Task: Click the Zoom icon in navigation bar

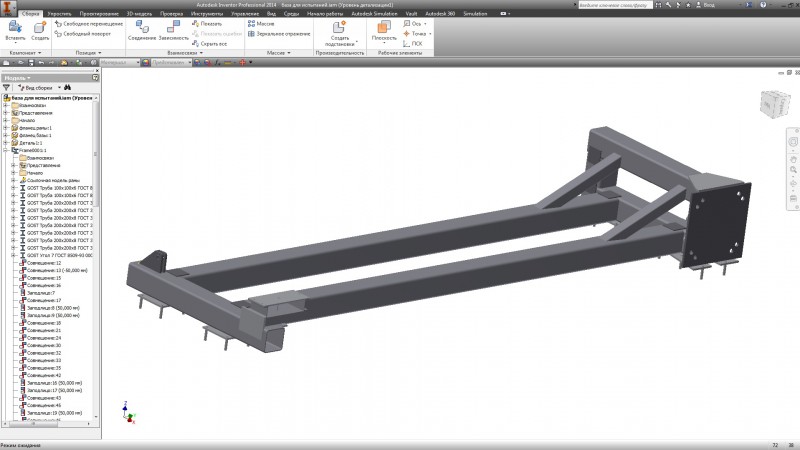Action: (x=793, y=170)
